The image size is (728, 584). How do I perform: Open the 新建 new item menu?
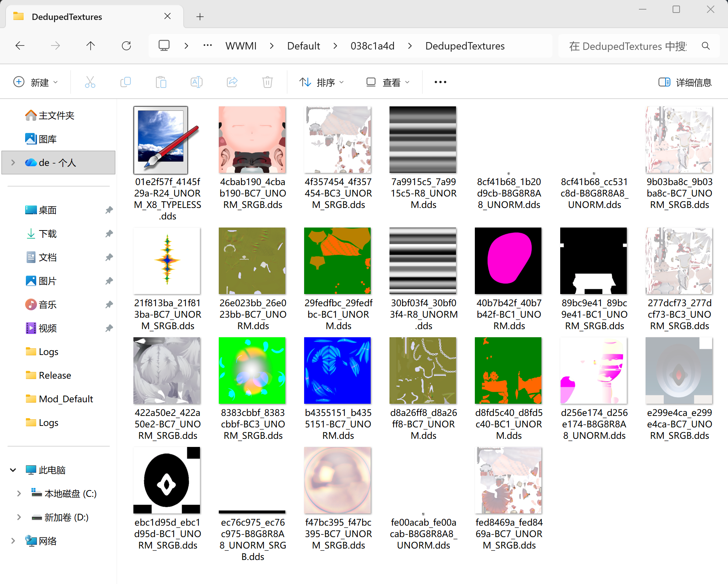point(35,82)
